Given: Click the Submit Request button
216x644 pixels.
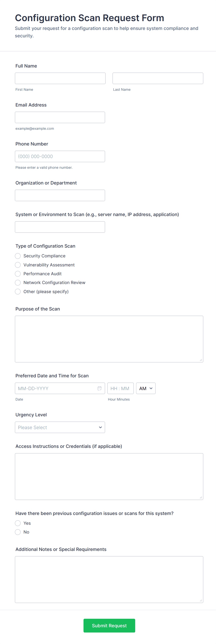Looking at the screenshot, I should [109, 625].
